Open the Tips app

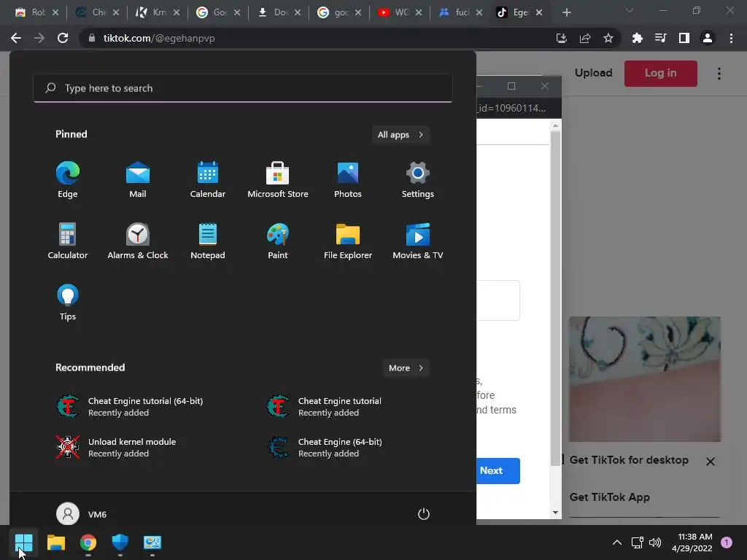68,303
